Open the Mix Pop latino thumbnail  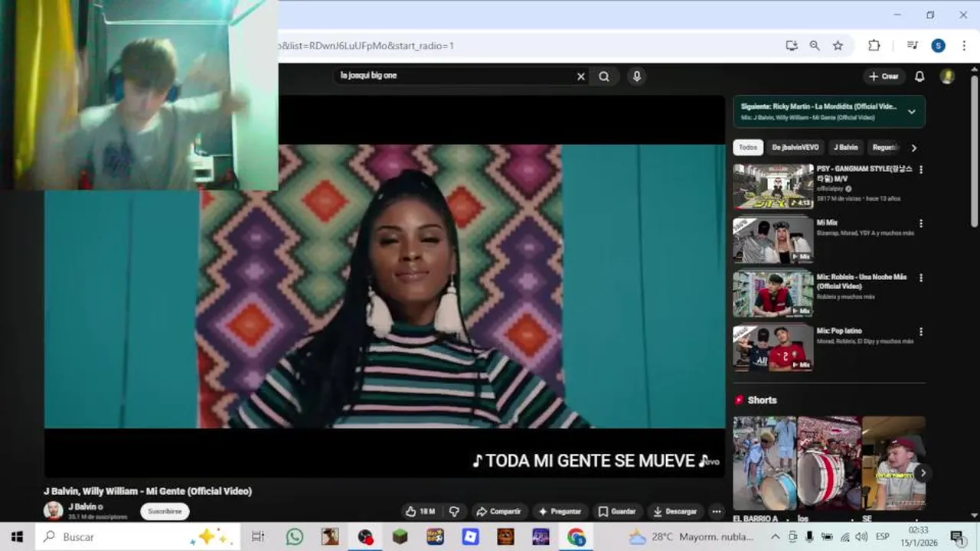[x=773, y=348]
